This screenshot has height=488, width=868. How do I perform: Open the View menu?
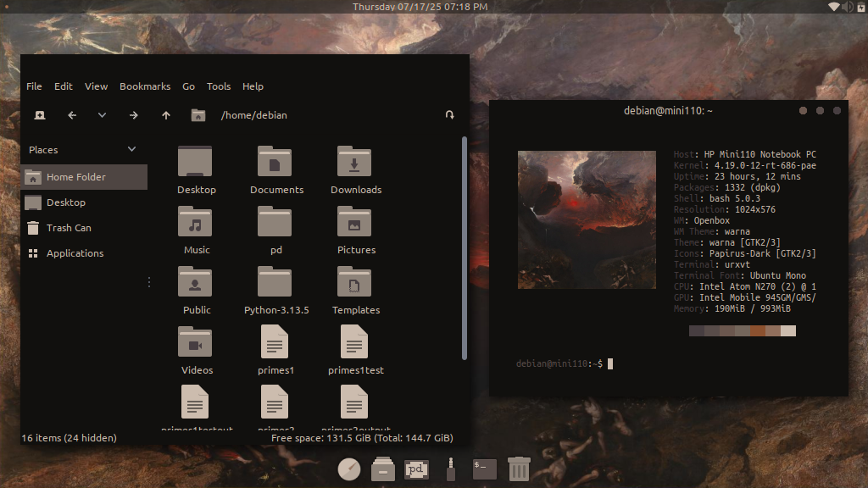click(x=97, y=86)
